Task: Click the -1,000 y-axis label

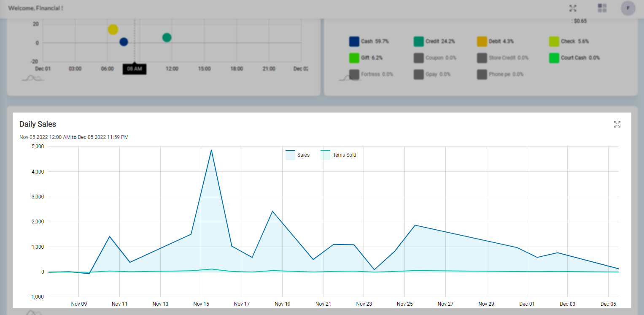Action: pos(37,297)
